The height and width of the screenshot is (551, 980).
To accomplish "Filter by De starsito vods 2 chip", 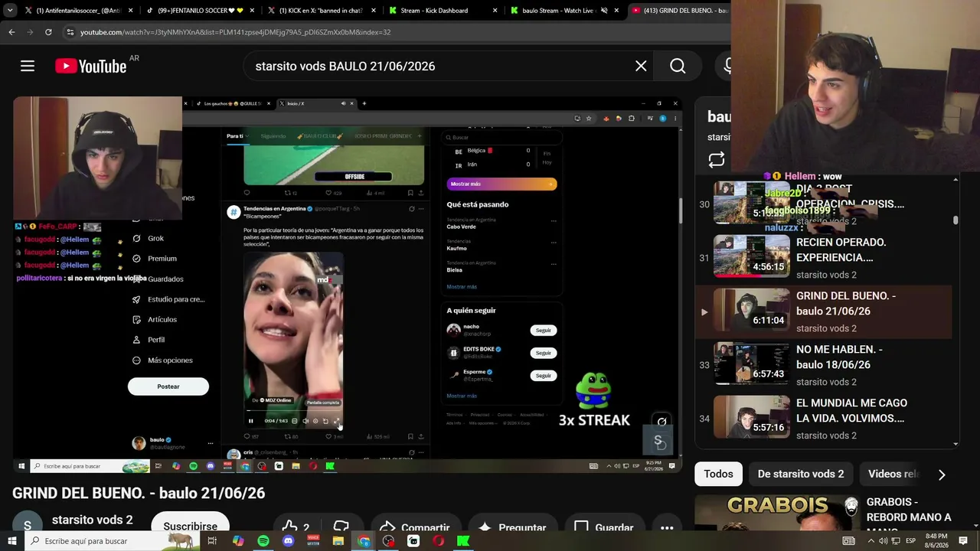I will click(801, 474).
